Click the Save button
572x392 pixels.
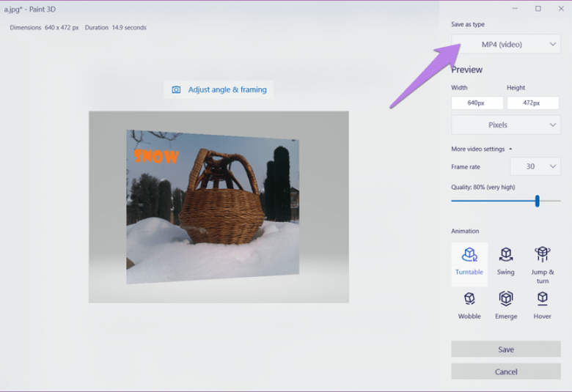[x=505, y=350]
